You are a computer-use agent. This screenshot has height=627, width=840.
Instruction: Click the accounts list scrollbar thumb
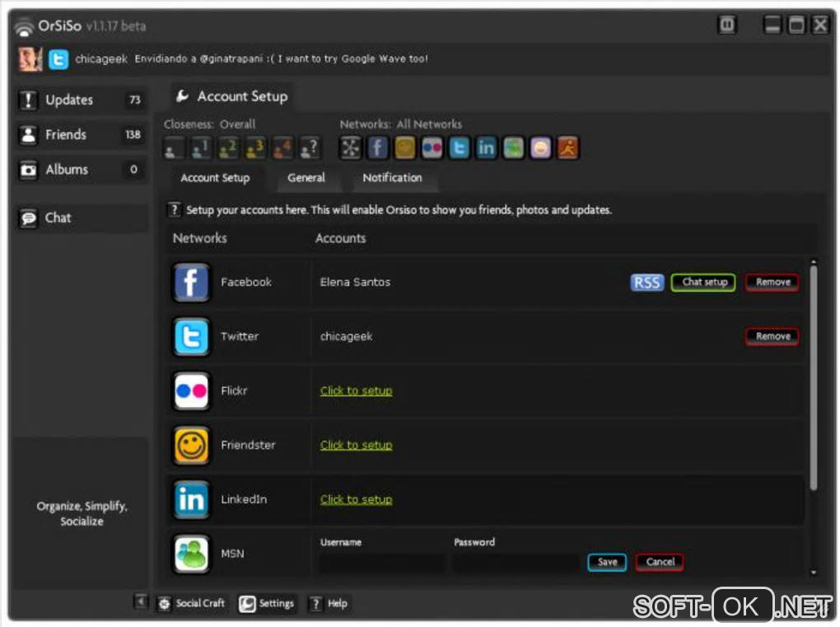(813, 378)
